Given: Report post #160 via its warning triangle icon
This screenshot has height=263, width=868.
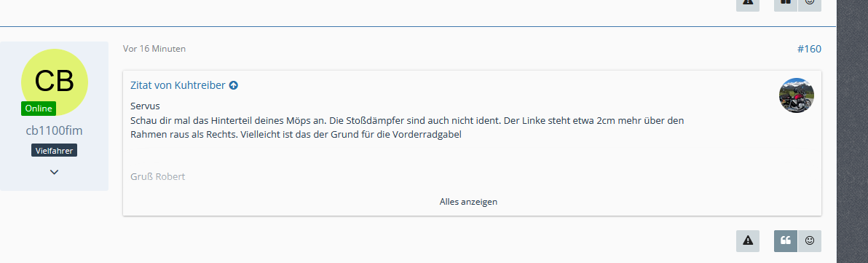Looking at the screenshot, I should (748, 241).
